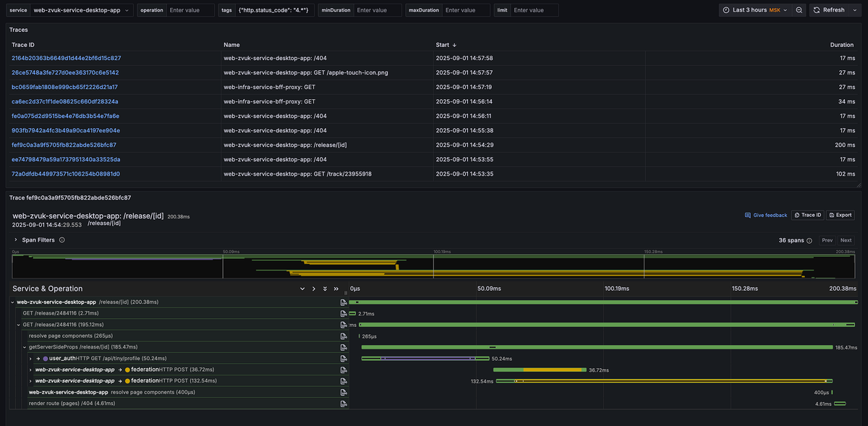The width and height of the screenshot is (868, 426).
Task: Click the minDuration input field
Action: tap(378, 10)
